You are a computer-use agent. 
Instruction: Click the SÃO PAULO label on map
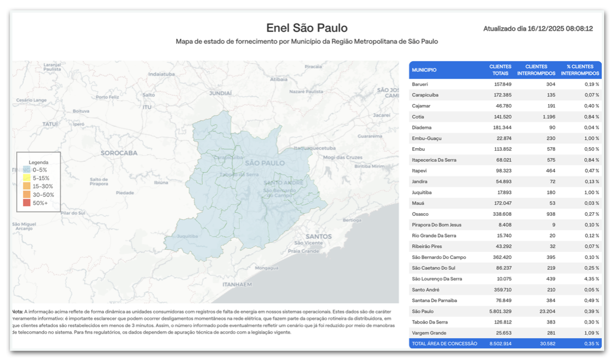click(x=264, y=163)
